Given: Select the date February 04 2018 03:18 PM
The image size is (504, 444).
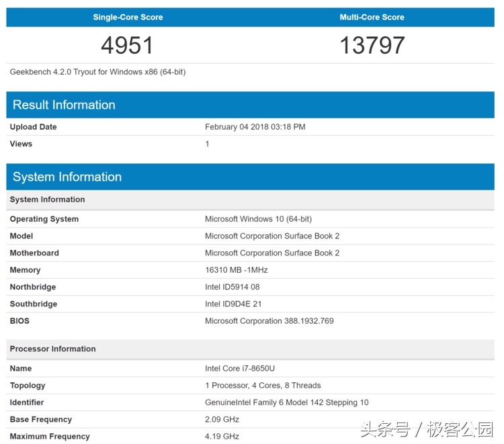Looking at the screenshot, I should [x=255, y=127].
